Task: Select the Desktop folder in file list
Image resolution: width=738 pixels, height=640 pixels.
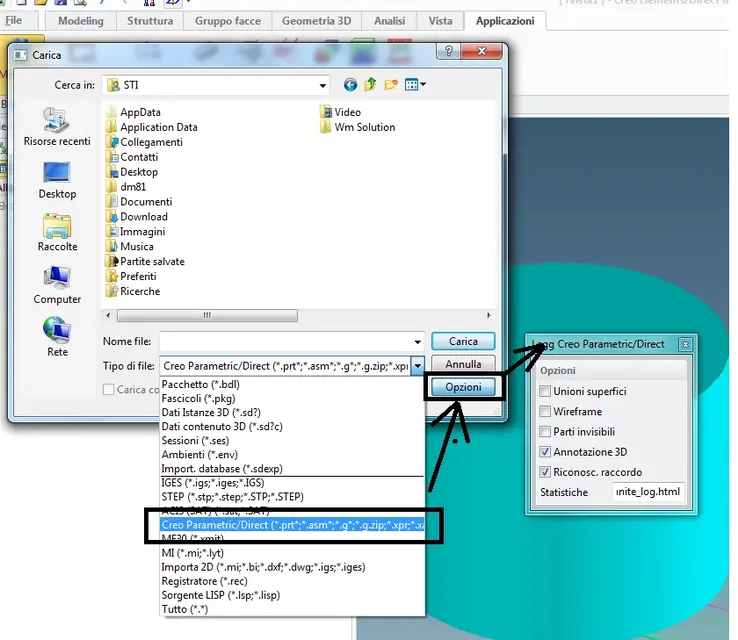Action: click(x=133, y=172)
